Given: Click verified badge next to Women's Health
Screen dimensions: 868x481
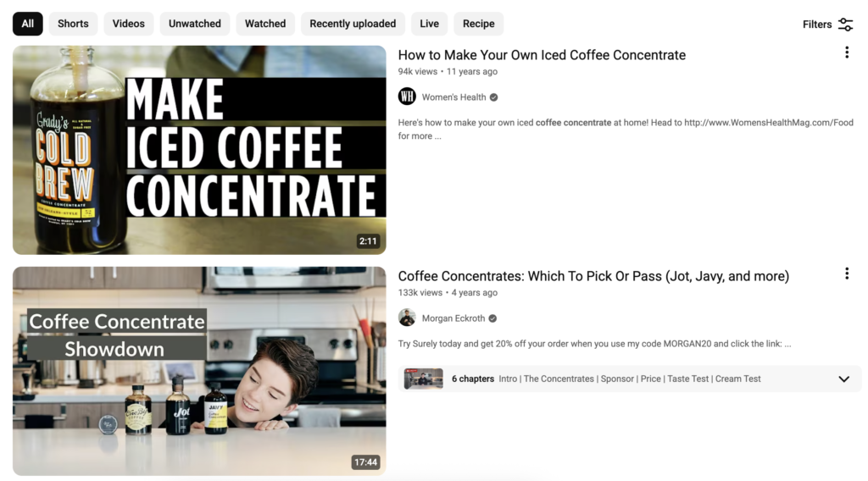Looking at the screenshot, I should click(x=493, y=97).
